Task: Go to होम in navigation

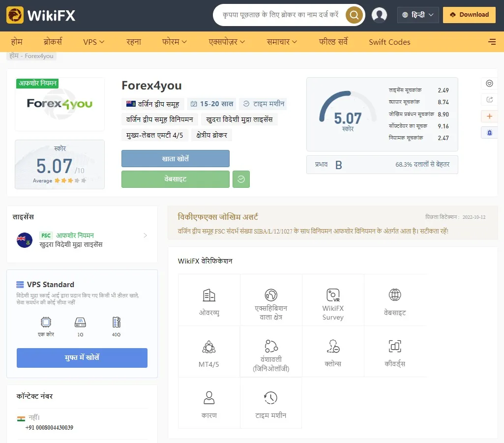Action: click(x=16, y=42)
